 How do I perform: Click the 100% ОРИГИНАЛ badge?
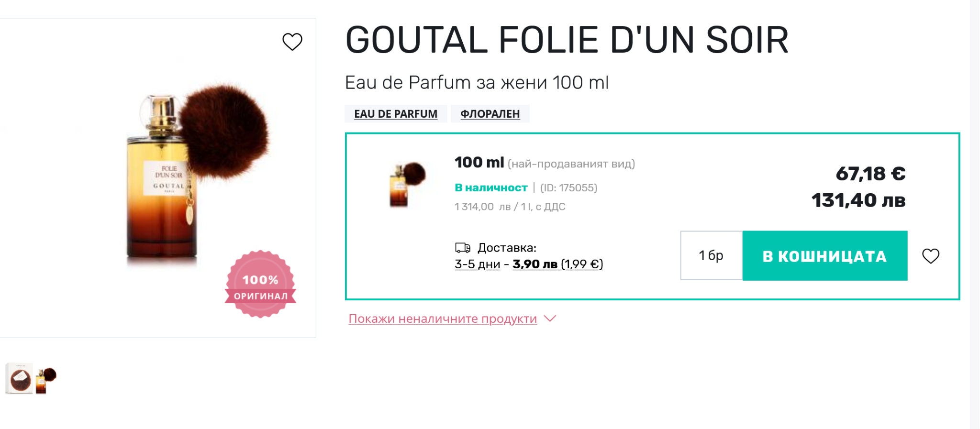pyautogui.click(x=260, y=284)
